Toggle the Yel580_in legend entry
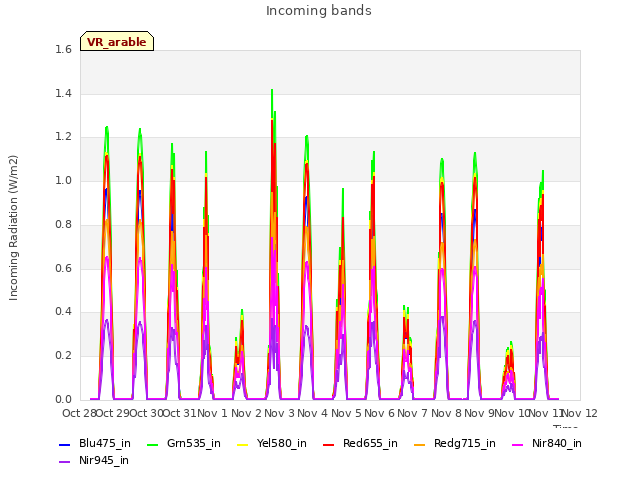 click(x=272, y=443)
